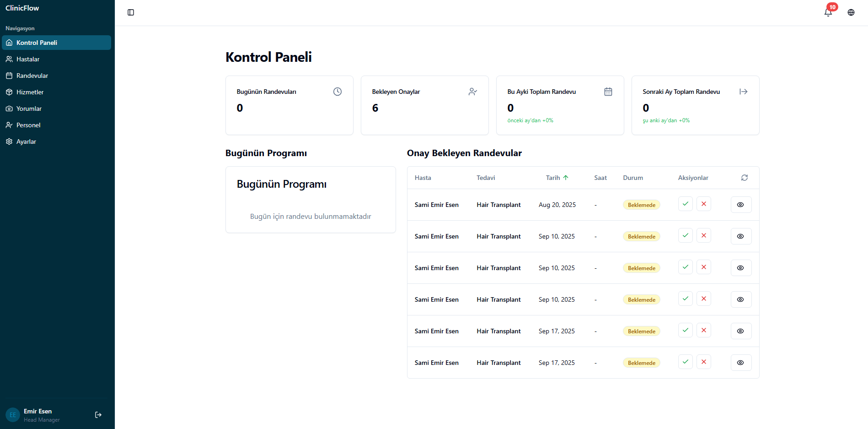The height and width of the screenshot is (429, 868).
Task: View the first Sep 10 appointment details
Action: (x=740, y=236)
